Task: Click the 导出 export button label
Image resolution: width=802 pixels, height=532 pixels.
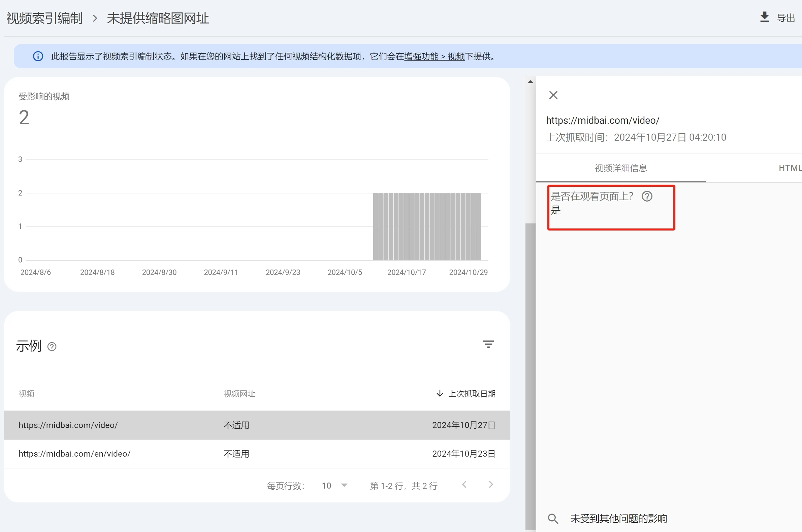Action: pos(785,17)
